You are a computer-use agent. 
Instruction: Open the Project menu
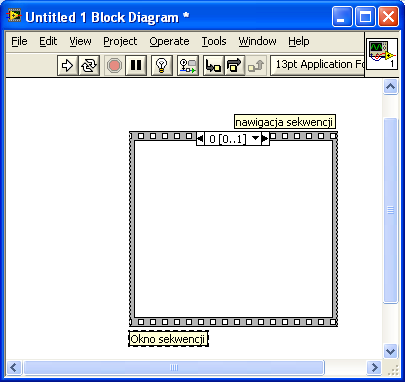click(x=120, y=41)
